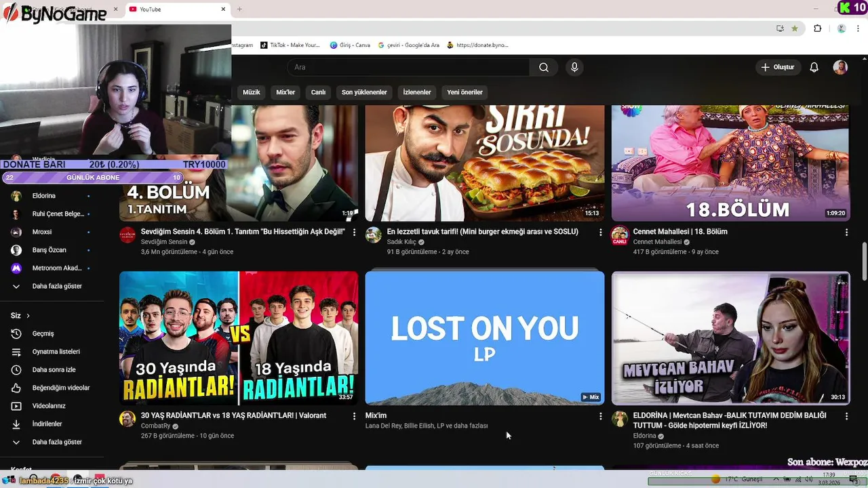Click the CombatRy channel avatar
This screenshot has width=868, height=488.
pyautogui.click(x=127, y=419)
